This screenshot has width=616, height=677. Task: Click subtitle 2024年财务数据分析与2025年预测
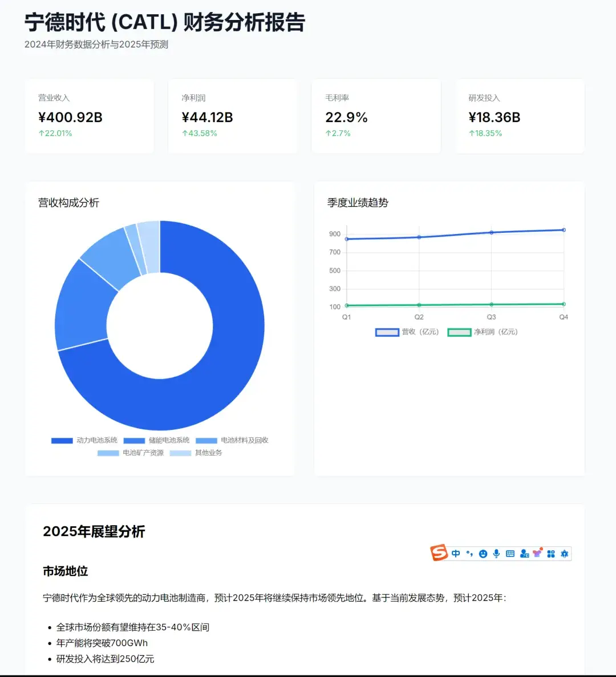coord(96,45)
